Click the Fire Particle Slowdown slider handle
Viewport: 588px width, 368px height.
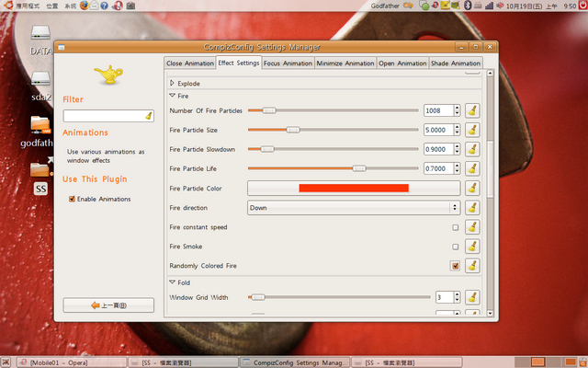coord(267,149)
